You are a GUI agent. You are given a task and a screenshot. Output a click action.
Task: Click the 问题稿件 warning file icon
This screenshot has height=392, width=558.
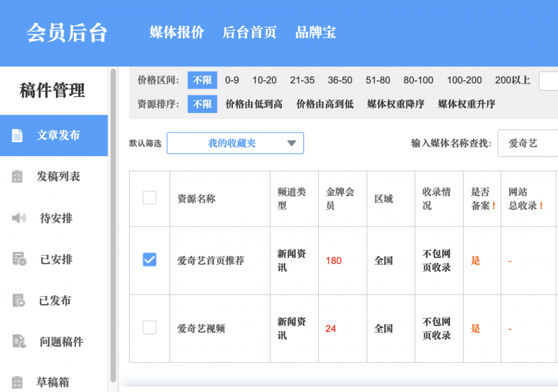pos(19,342)
